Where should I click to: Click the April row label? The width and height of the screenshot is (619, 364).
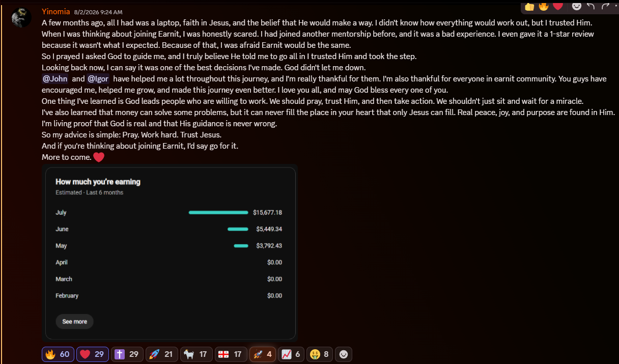(x=62, y=262)
